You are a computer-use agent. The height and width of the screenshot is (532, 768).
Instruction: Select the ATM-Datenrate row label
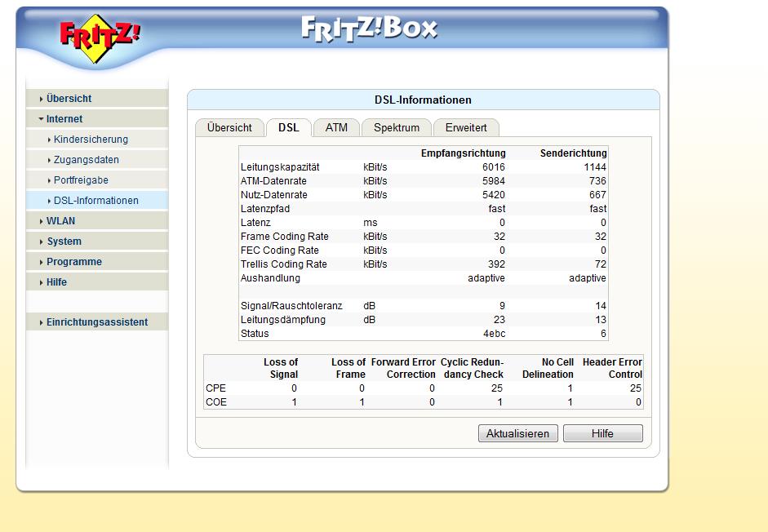pyautogui.click(x=273, y=181)
